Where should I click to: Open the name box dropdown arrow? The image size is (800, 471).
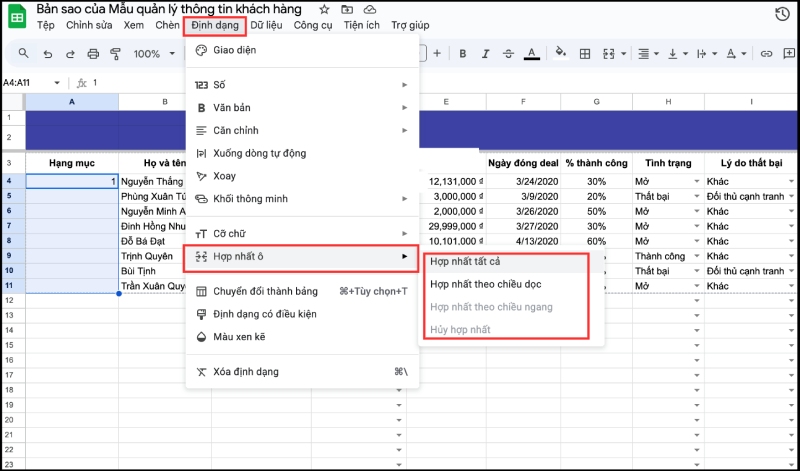[x=57, y=83]
